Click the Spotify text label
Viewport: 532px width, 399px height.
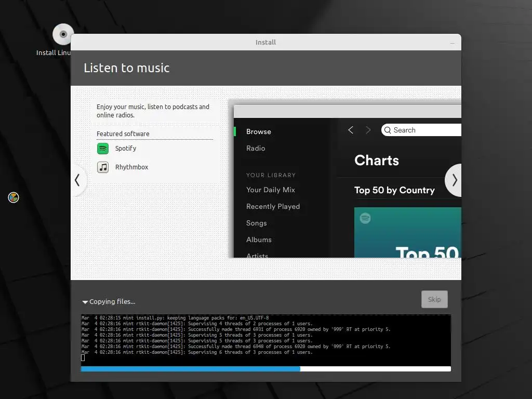[x=126, y=149]
